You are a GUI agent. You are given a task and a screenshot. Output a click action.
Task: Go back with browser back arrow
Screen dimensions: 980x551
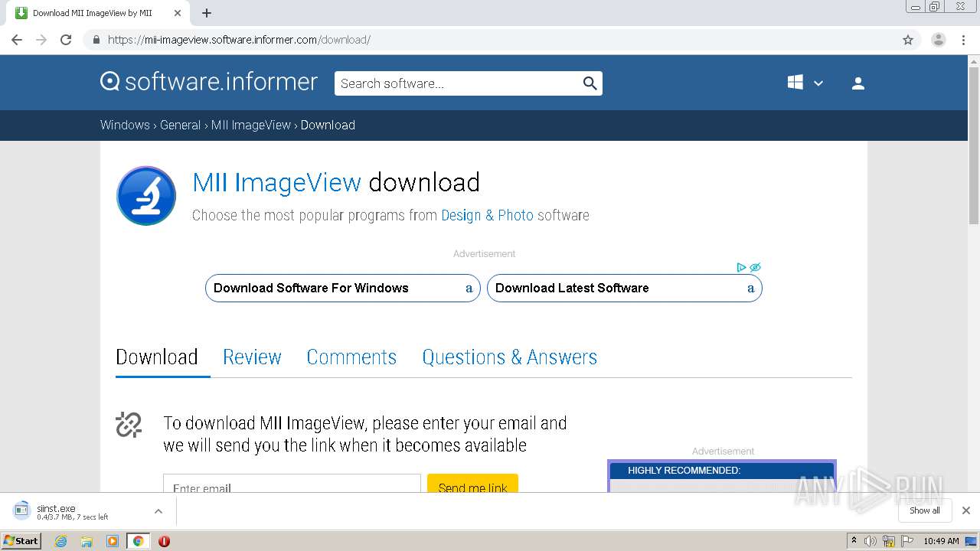(x=17, y=40)
